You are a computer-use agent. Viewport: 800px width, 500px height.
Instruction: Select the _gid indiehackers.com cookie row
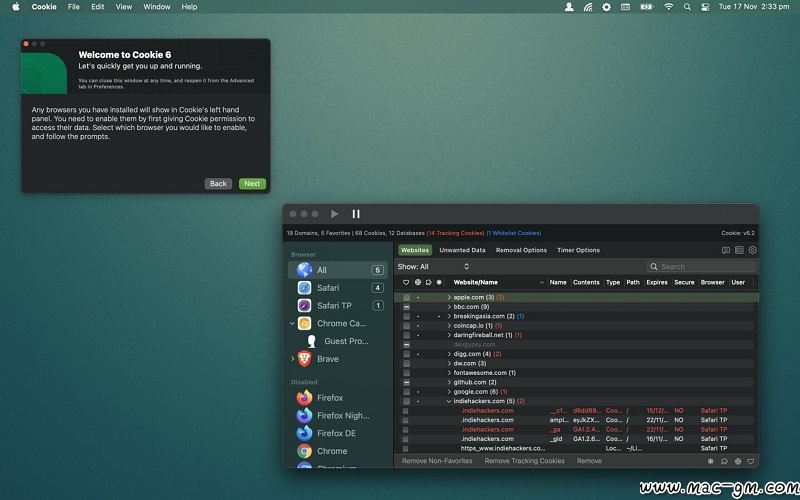coord(577,439)
